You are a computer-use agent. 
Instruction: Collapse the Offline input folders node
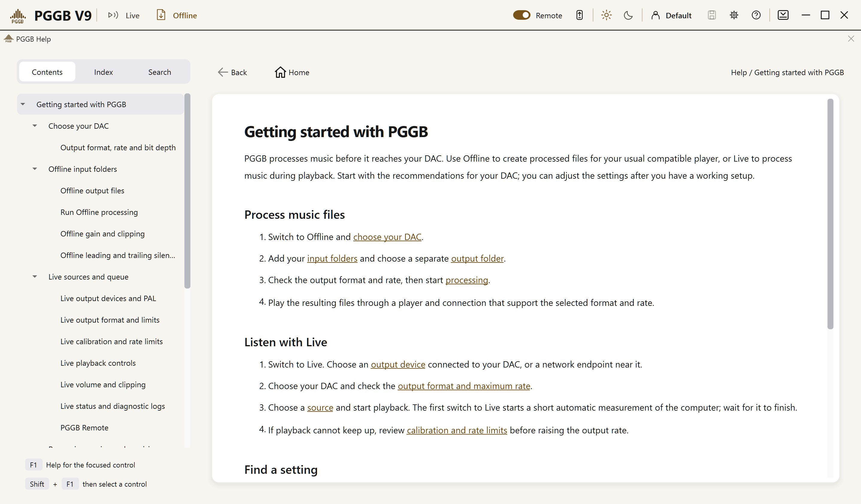click(x=35, y=169)
